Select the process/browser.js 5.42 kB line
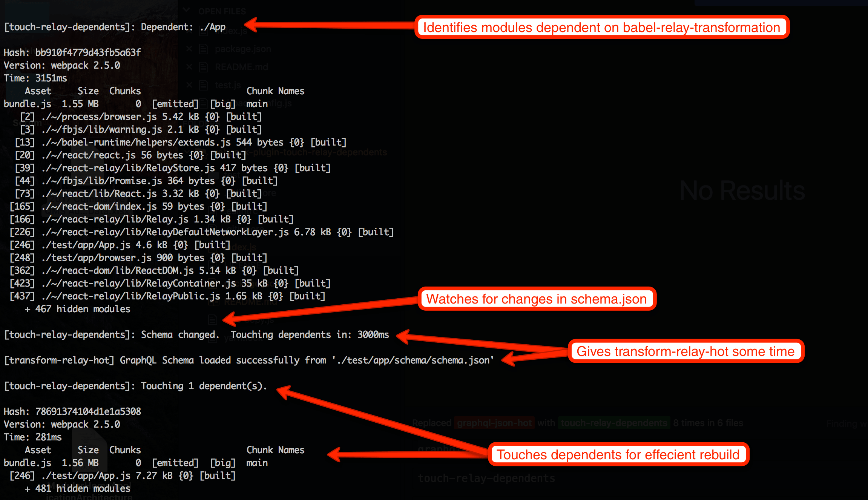Image resolution: width=868 pixels, height=500 pixels. 141,117
